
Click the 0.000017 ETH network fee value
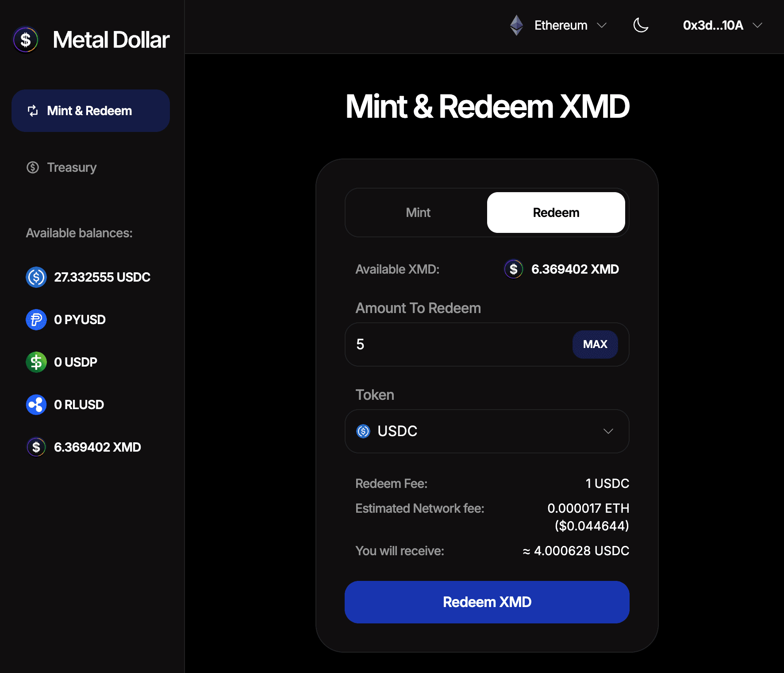click(588, 508)
